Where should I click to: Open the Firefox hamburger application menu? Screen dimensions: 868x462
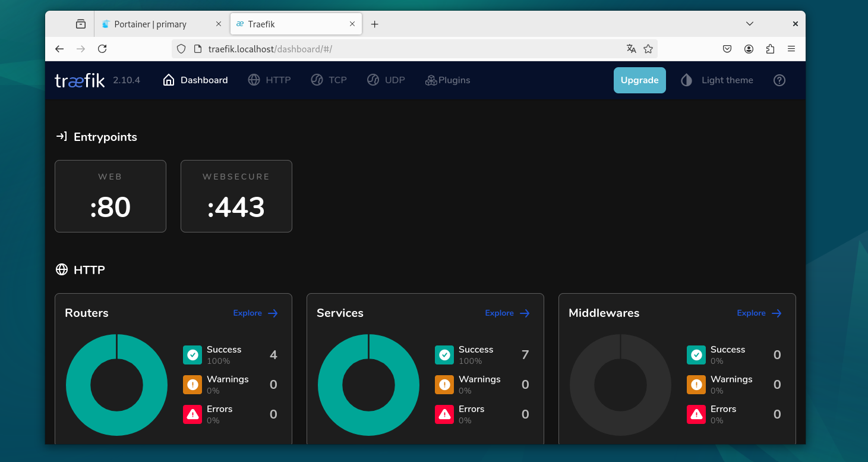tap(791, 49)
